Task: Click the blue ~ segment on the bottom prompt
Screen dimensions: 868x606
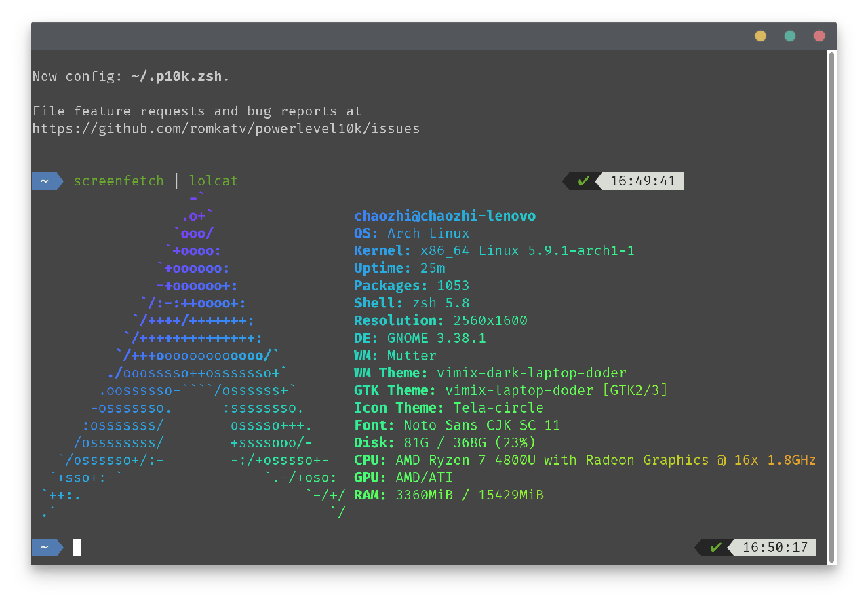Action: 45,548
